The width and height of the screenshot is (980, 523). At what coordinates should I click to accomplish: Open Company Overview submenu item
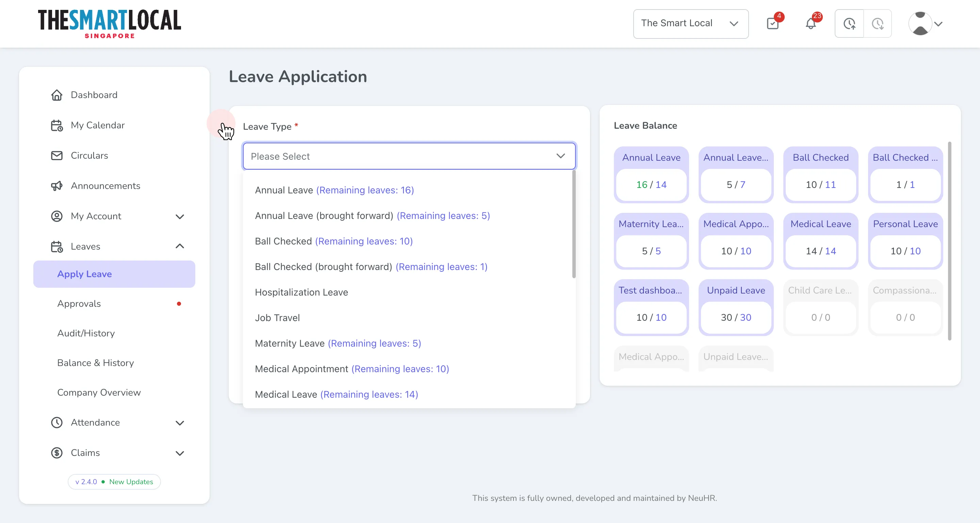coord(114,393)
